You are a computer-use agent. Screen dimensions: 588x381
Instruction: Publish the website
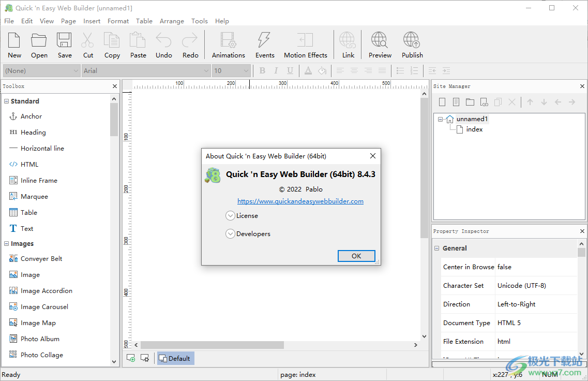tap(412, 45)
